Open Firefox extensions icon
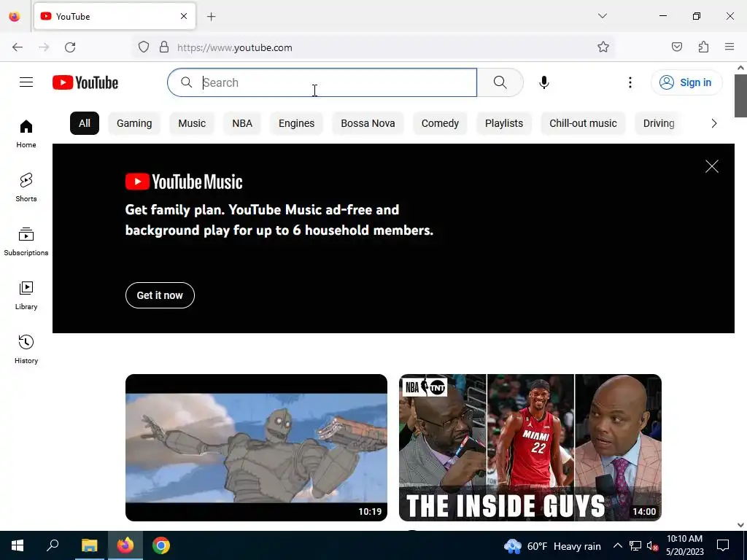 click(703, 47)
